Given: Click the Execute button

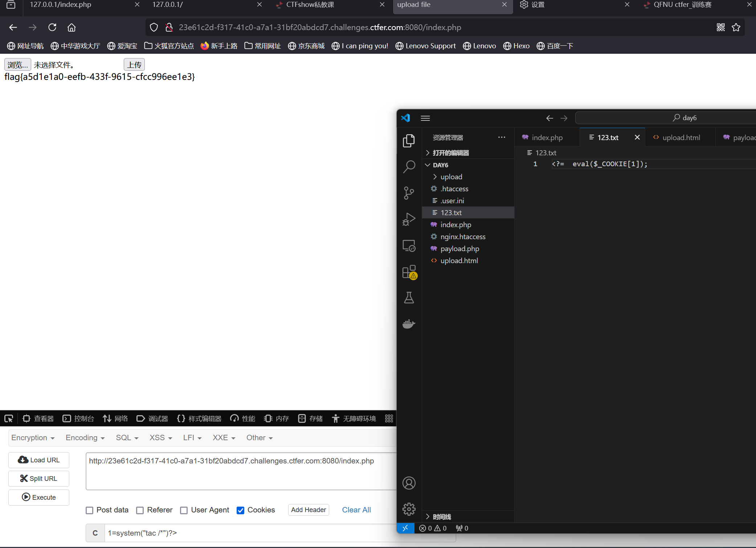Looking at the screenshot, I should point(39,497).
